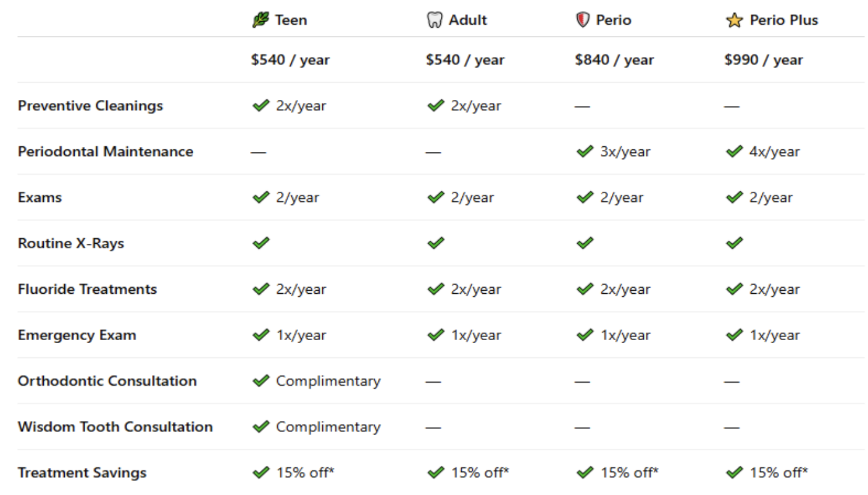Click the Emergency Exam row label
This screenshot has height=495, width=868.
tap(77, 335)
